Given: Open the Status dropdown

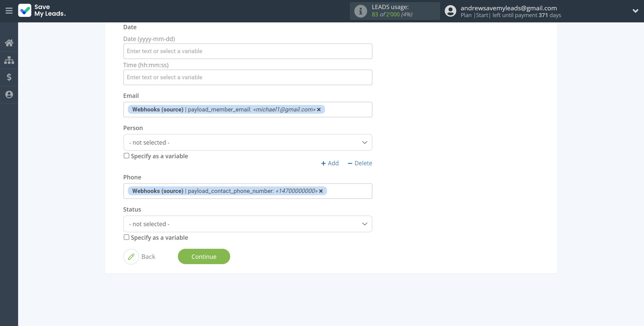Looking at the screenshot, I should (x=248, y=224).
